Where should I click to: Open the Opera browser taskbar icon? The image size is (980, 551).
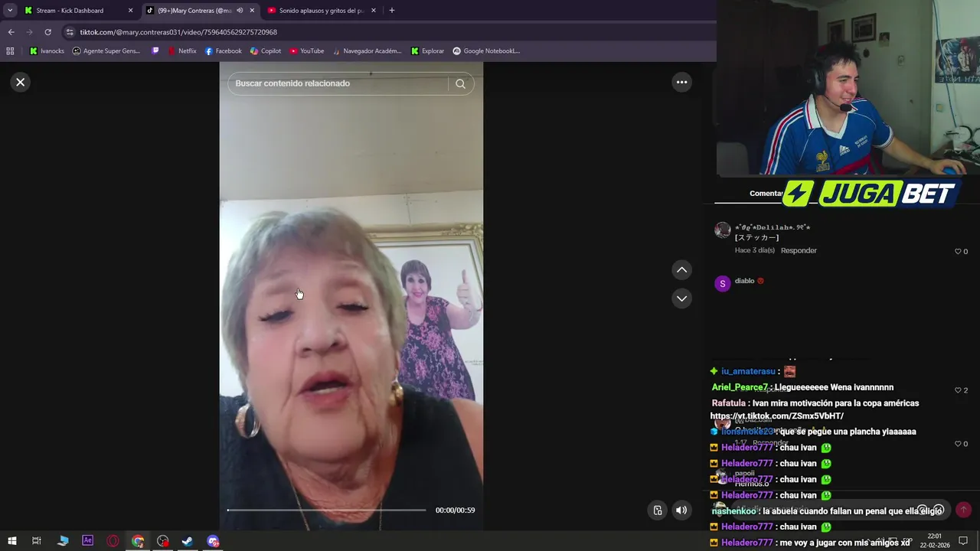[x=113, y=541]
